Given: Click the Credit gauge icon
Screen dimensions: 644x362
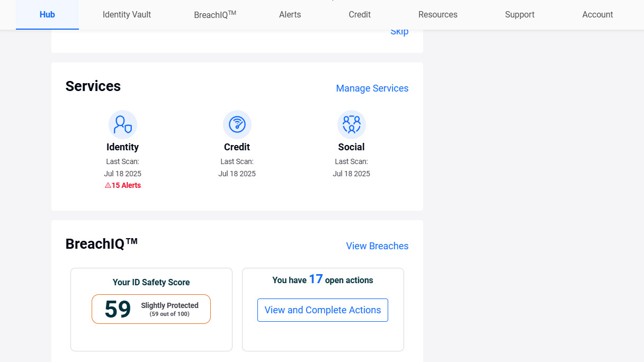Looking at the screenshot, I should pyautogui.click(x=237, y=125).
